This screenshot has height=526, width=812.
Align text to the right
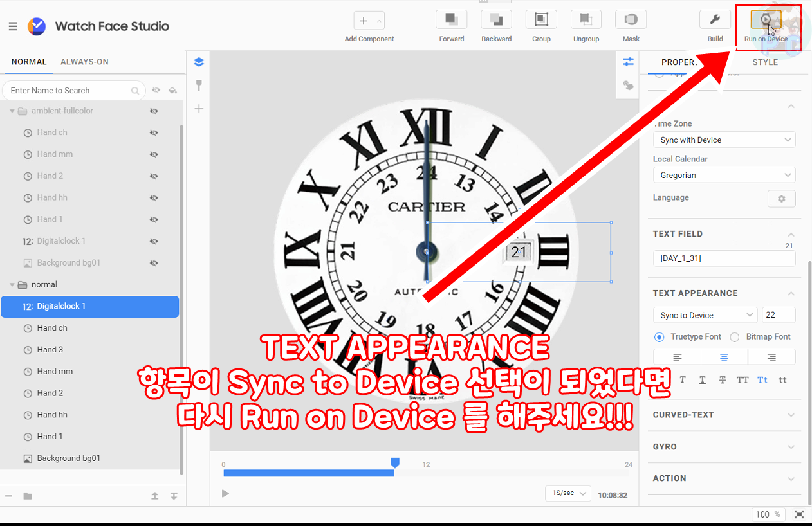click(x=771, y=357)
